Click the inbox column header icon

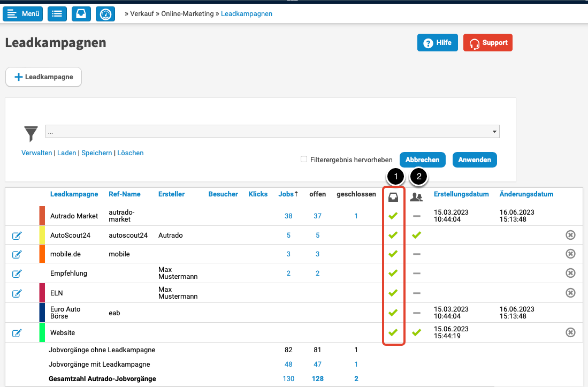click(393, 197)
